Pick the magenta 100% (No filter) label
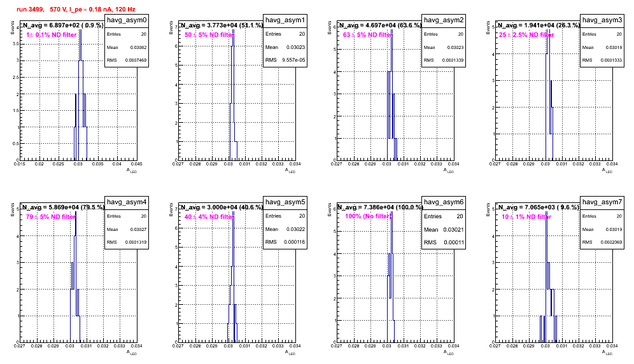The width and height of the screenshot is (634, 364). (x=369, y=216)
